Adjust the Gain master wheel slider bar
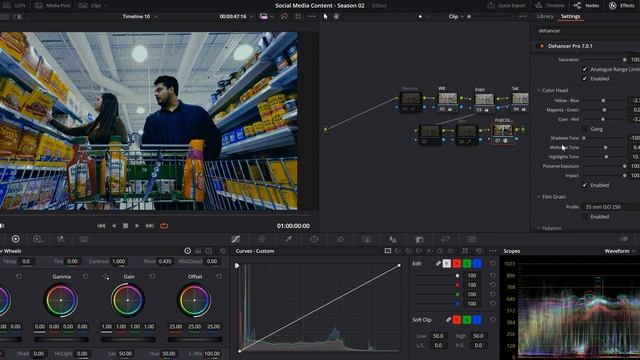 [x=128, y=340]
